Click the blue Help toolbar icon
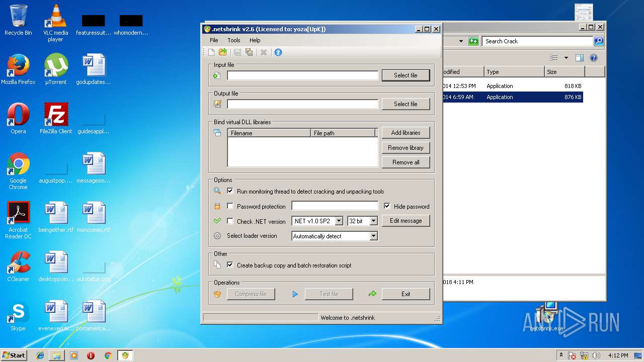The image size is (644, 362). (x=278, y=52)
